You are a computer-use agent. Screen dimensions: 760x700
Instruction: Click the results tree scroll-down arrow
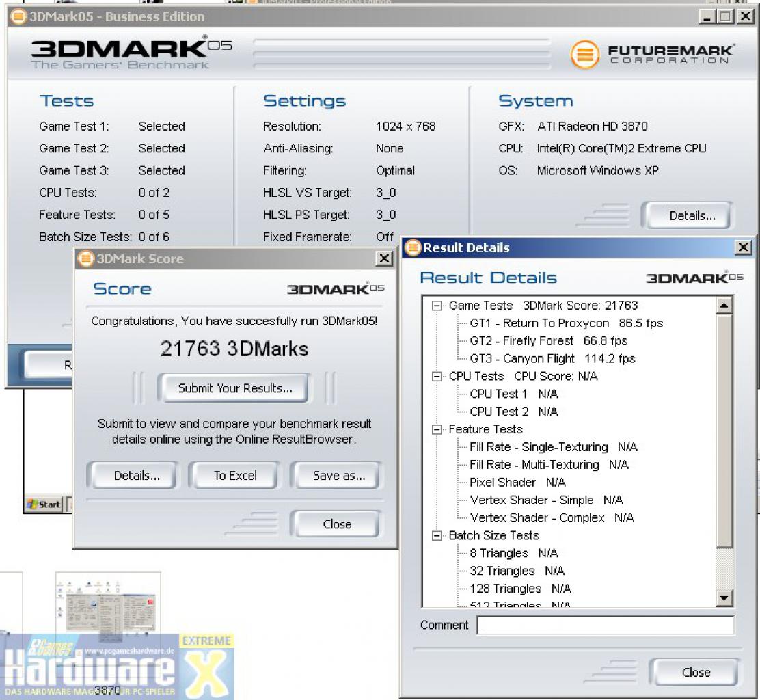724,597
